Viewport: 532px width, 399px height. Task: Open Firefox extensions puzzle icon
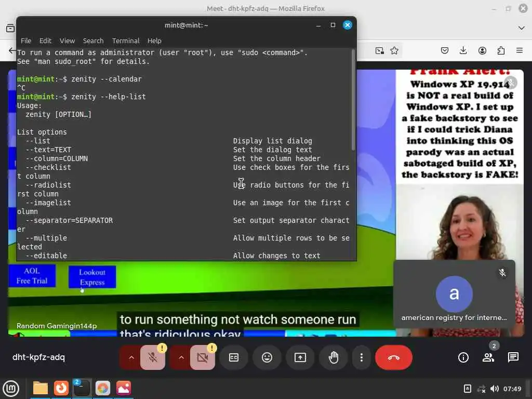coord(501,50)
